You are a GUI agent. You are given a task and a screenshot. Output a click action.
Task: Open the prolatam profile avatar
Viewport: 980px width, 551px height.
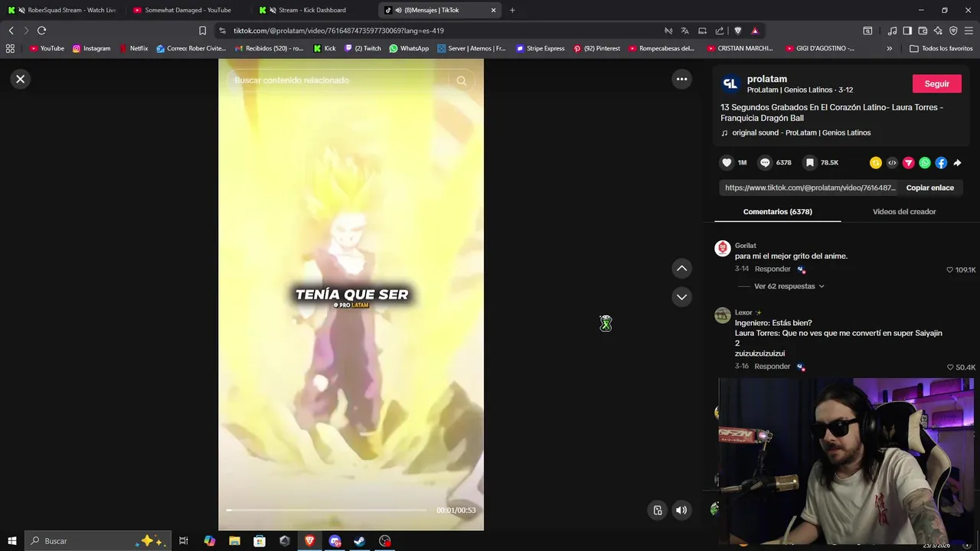pyautogui.click(x=730, y=83)
